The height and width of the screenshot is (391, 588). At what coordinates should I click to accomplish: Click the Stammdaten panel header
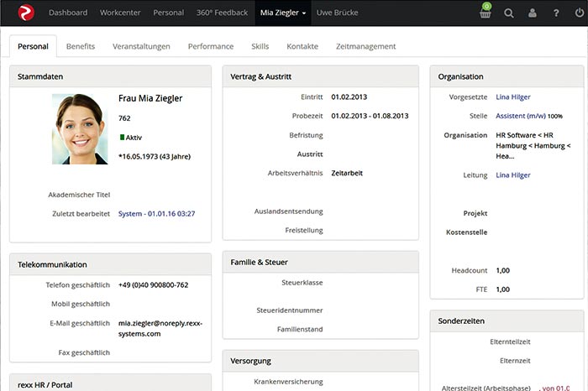110,77
